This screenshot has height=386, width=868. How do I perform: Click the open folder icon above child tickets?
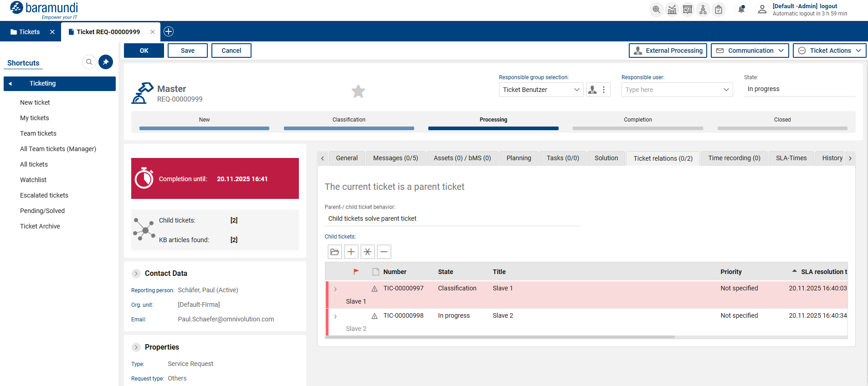[x=335, y=252]
